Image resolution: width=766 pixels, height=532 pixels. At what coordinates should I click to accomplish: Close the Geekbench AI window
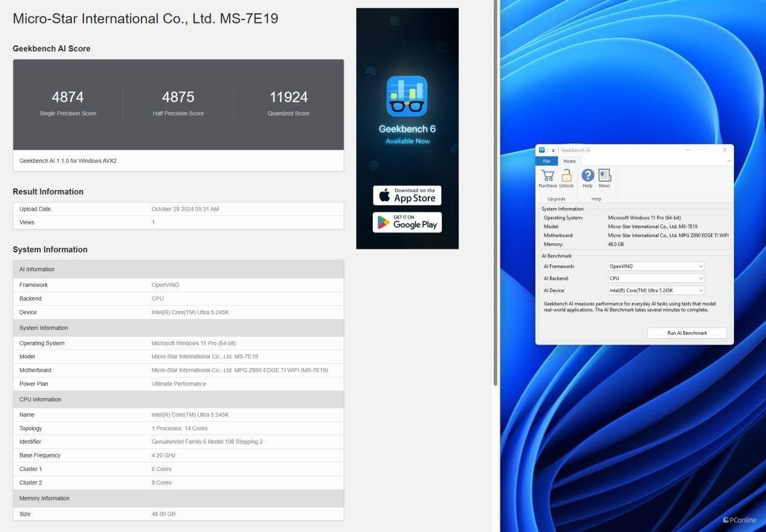point(724,150)
